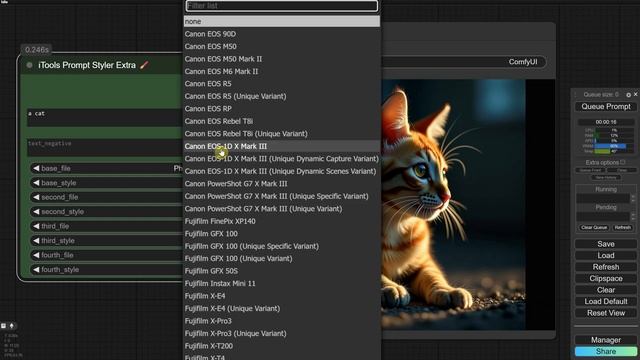Click the up arrow icon at bottom left
The height and width of the screenshot is (360, 640).
coord(11,326)
